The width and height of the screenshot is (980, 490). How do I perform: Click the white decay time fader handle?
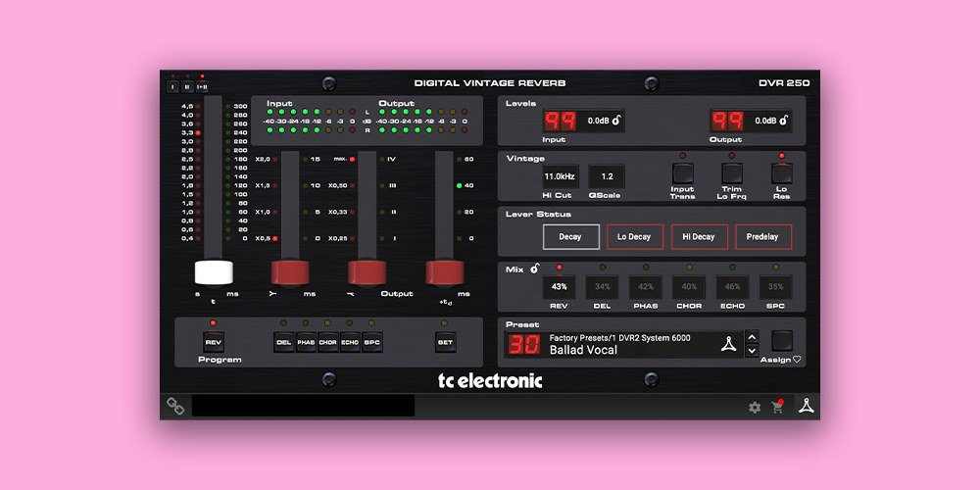[x=214, y=272]
